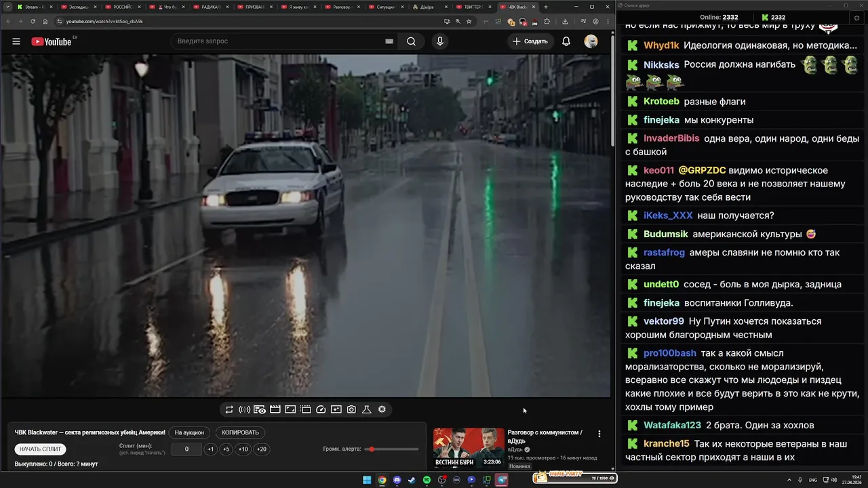Adjust the Громк. алерта volume slider
Screen dimensions: 868x488
click(x=391, y=449)
